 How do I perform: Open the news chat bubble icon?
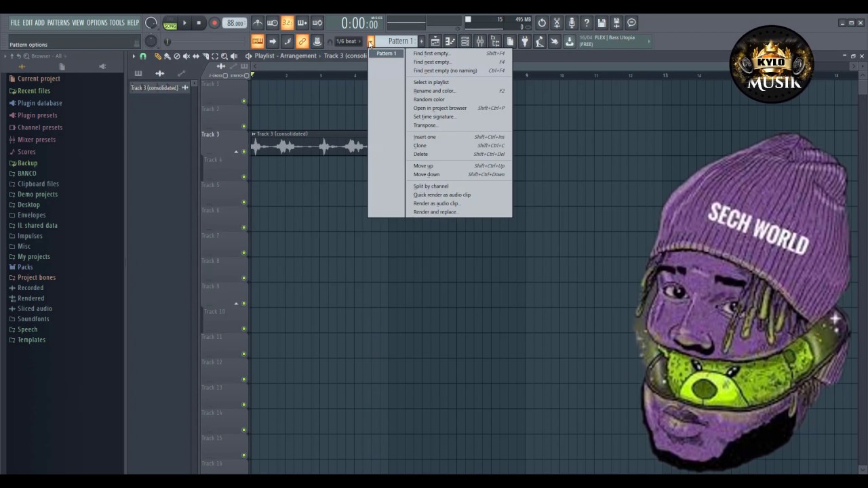[631, 23]
